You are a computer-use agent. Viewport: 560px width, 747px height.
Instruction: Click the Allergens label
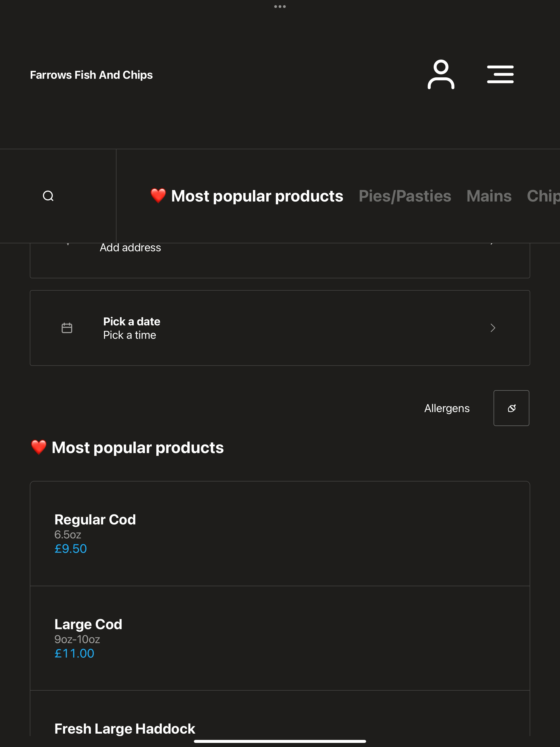pyautogui.click(x=447, y=408)
